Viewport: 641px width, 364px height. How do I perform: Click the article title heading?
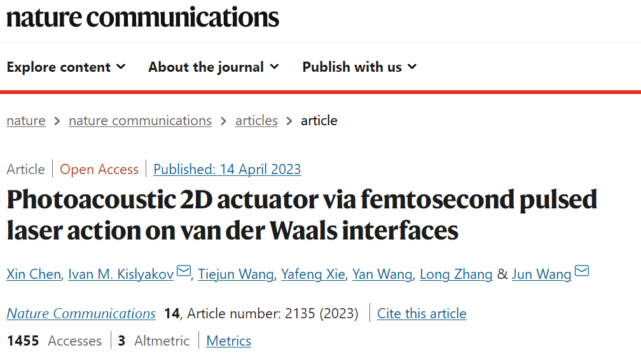pyautogui.click(x=302, y=215)
